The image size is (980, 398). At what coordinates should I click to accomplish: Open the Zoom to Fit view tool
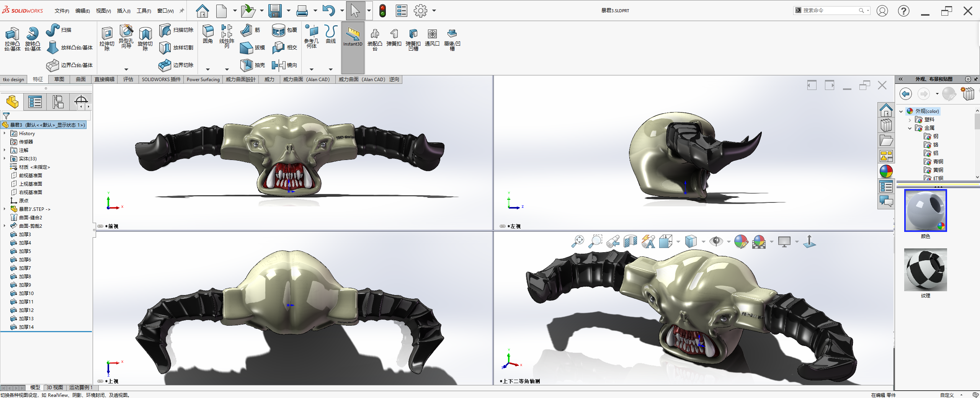pos(578,241)
